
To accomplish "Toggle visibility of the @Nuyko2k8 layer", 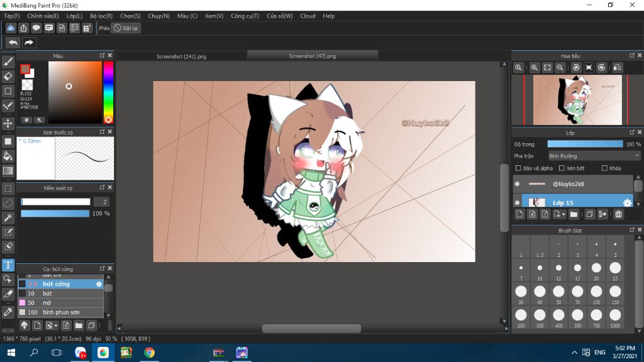I will click(x=517, y=184).
